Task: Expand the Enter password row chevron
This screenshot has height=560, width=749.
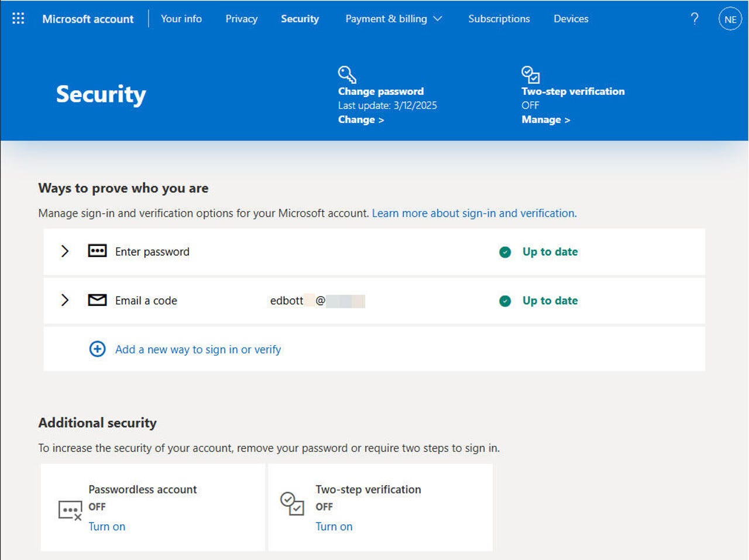Action: [65, 251]
